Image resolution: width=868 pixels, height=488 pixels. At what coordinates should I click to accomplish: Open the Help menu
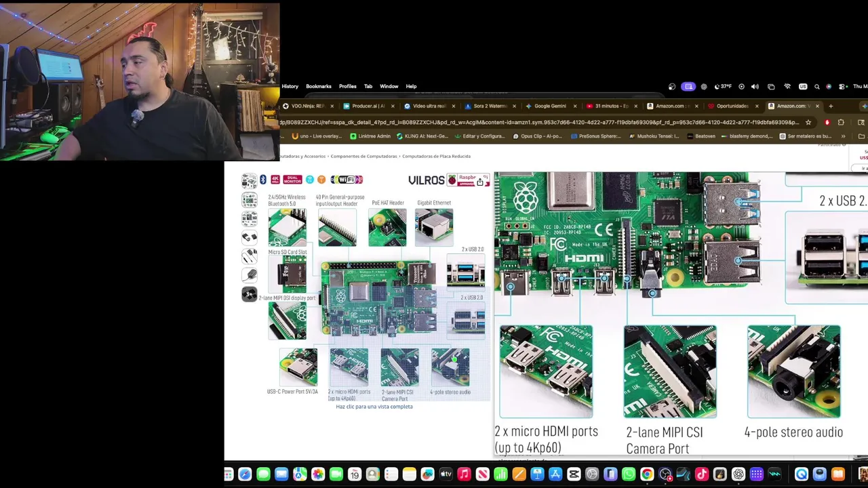click(411, 86)
